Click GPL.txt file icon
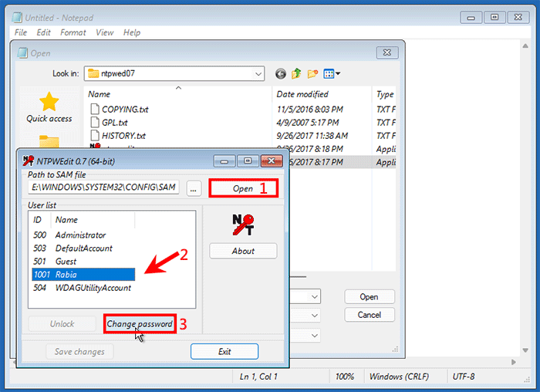Viewport: 540px width, 392px height. (x=95, y=122)
